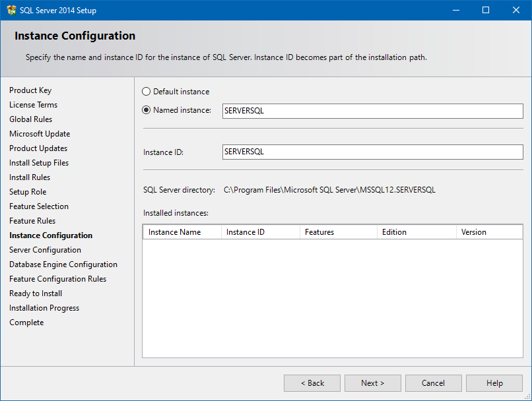
Task: Select Product Updates step in sidebar
Action: click(38, 148)
